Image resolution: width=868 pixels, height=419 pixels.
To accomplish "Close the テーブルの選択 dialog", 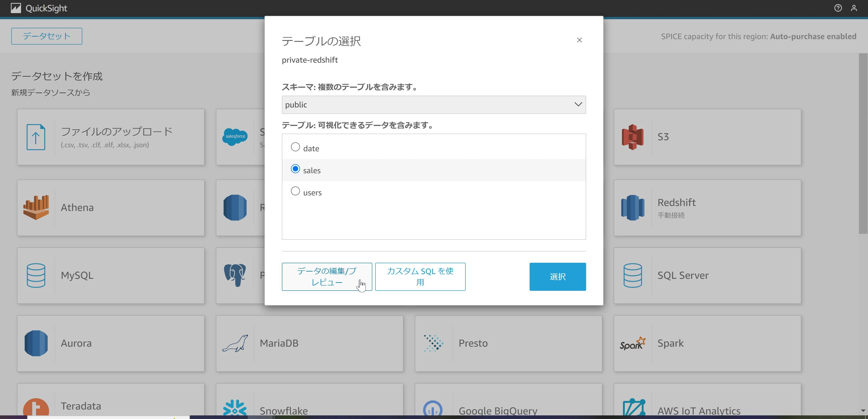I will coord(579,40).
